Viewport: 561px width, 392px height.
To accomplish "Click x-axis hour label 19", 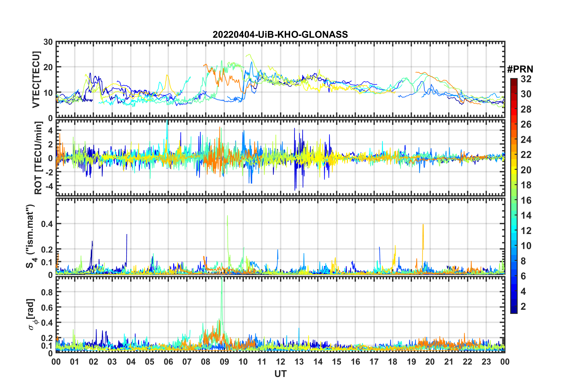I will click(411, 362).
